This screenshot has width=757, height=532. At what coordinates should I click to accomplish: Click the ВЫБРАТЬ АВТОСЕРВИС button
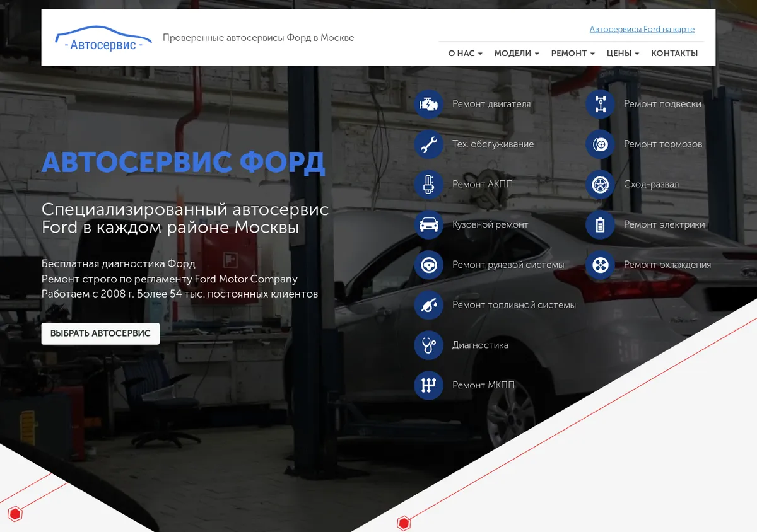(x=100, y=333)
